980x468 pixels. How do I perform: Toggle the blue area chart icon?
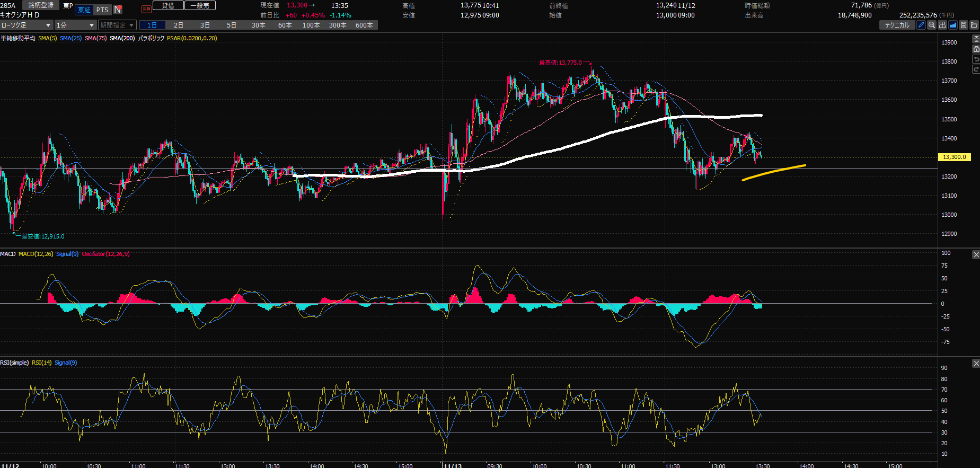[x=953, y=25]
